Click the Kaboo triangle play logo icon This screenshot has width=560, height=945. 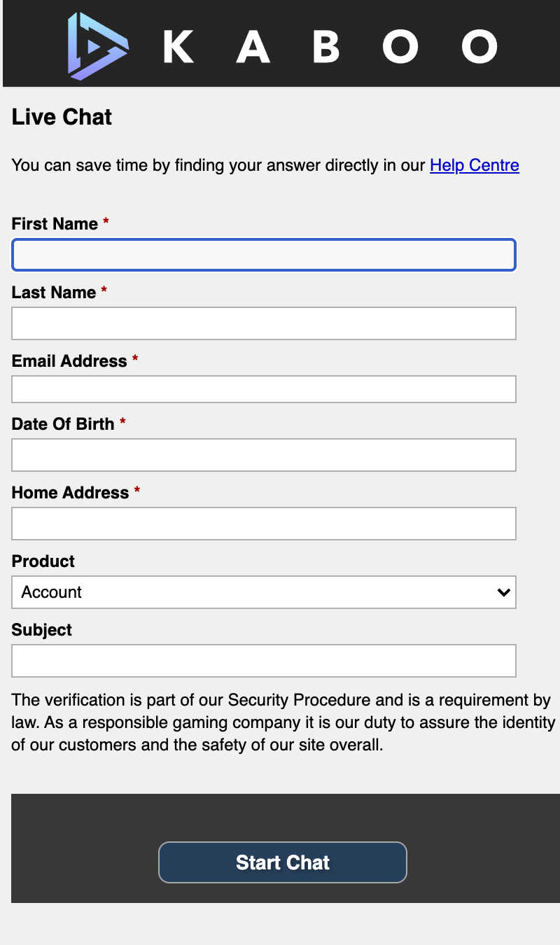click(97, 46)
